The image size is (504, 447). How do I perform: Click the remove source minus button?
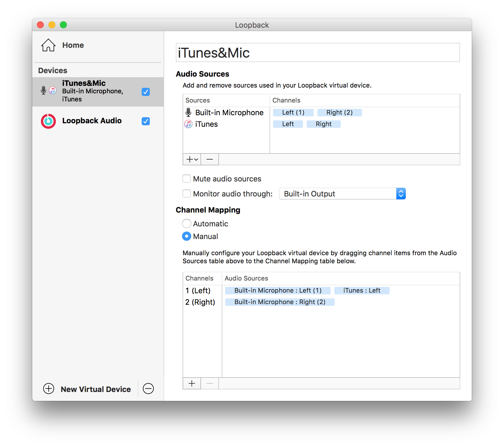pos(210,159)
